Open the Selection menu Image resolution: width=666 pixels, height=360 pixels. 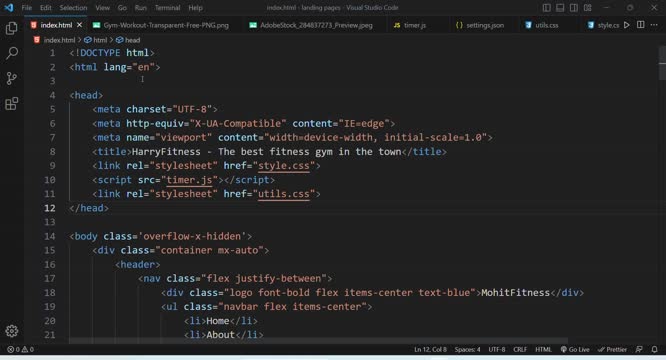point(73,8)
